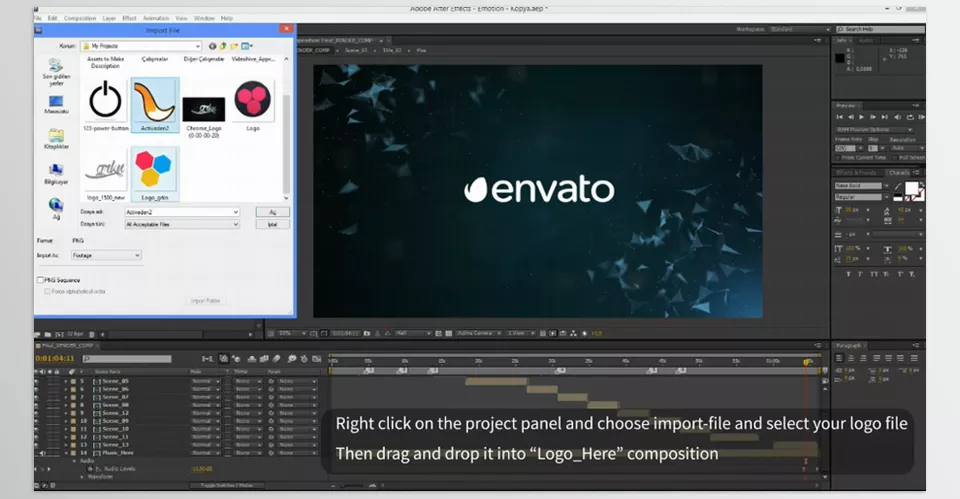The image size is (960, 499).
Task: Open Track Matte dropdown for Scene_09
Action: pyautogui.click(x=249, y=421)
